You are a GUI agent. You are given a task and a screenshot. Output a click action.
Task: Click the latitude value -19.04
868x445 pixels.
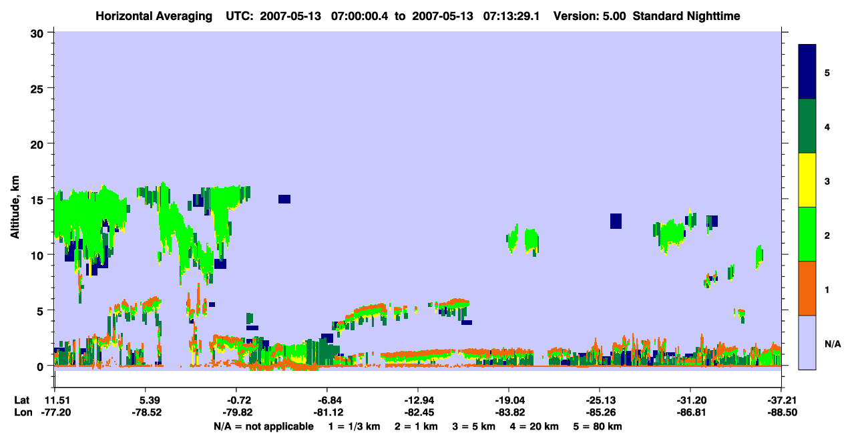click(x=509, y=400)
